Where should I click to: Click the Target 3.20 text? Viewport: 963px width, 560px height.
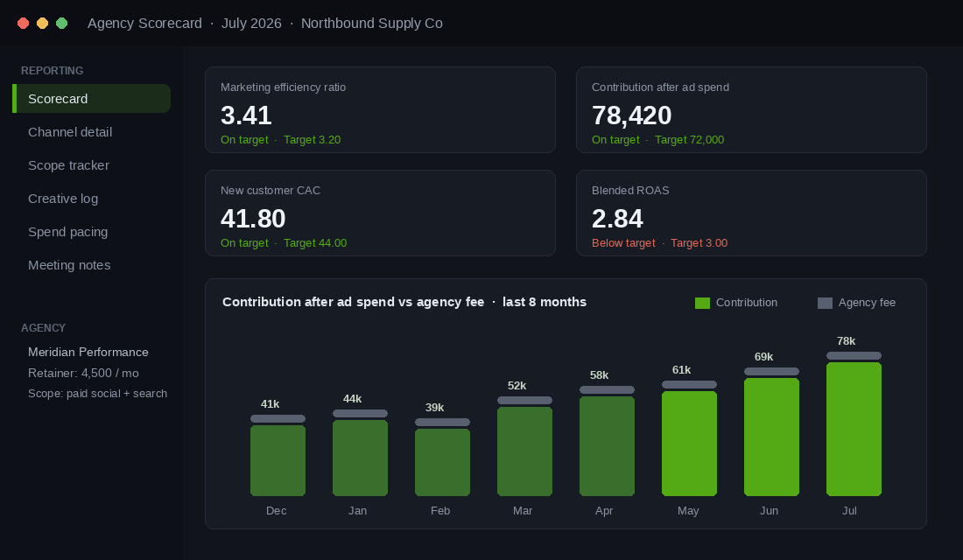(x=312, y=140)
